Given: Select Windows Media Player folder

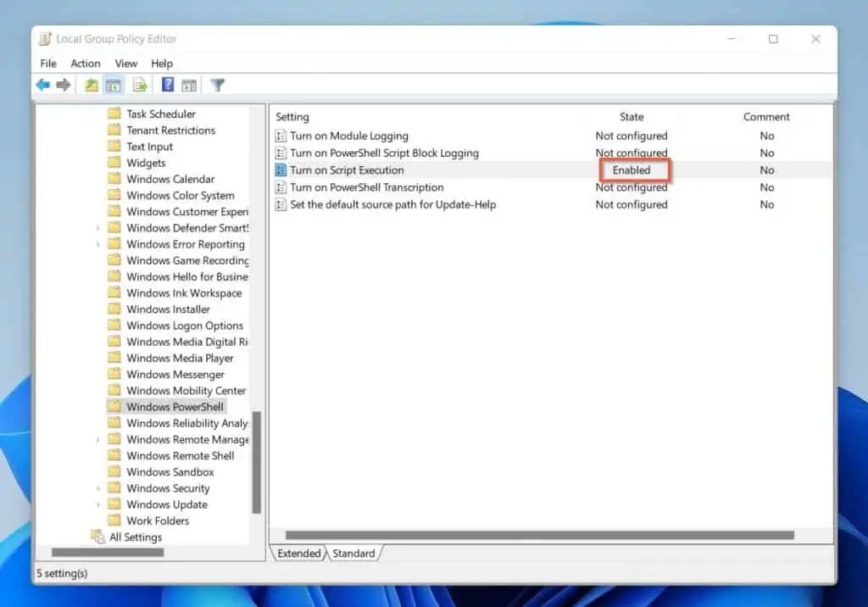Looking at the screenshot, I should coord(180,358).
